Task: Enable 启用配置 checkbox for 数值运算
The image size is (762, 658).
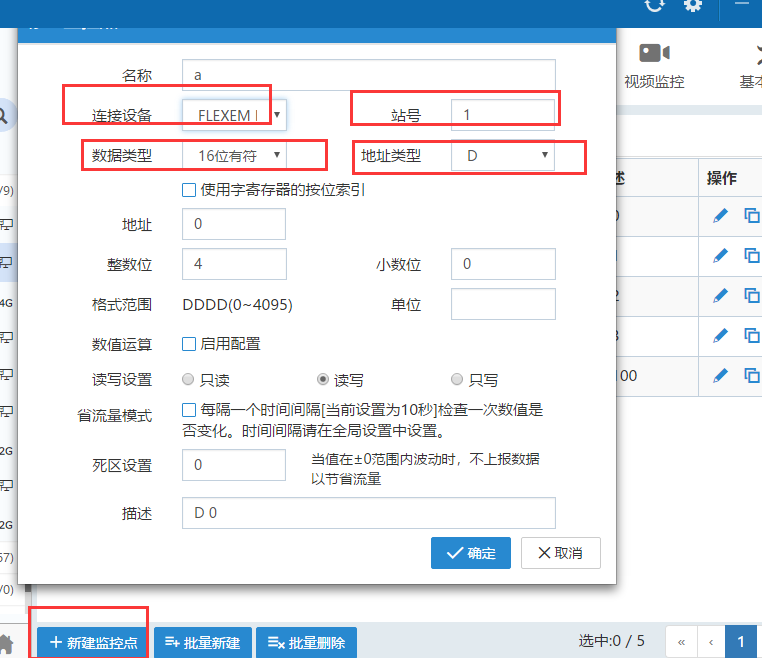Action: click(x=189, y=344)
